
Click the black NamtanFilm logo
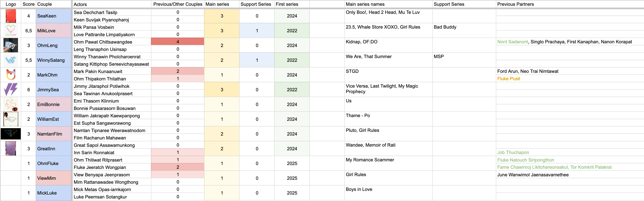click(11, 134)
